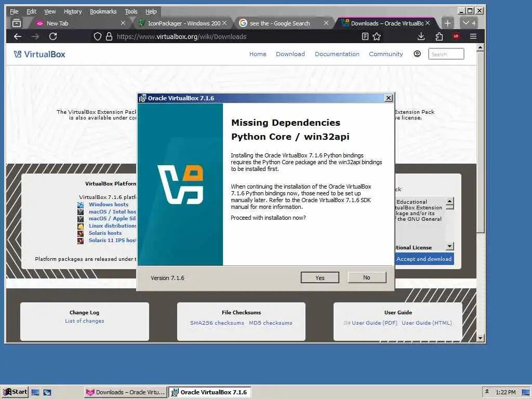Open the User Guide (HTML) link
This screenshot has width=532, height=399.
[x=427, y=323]
